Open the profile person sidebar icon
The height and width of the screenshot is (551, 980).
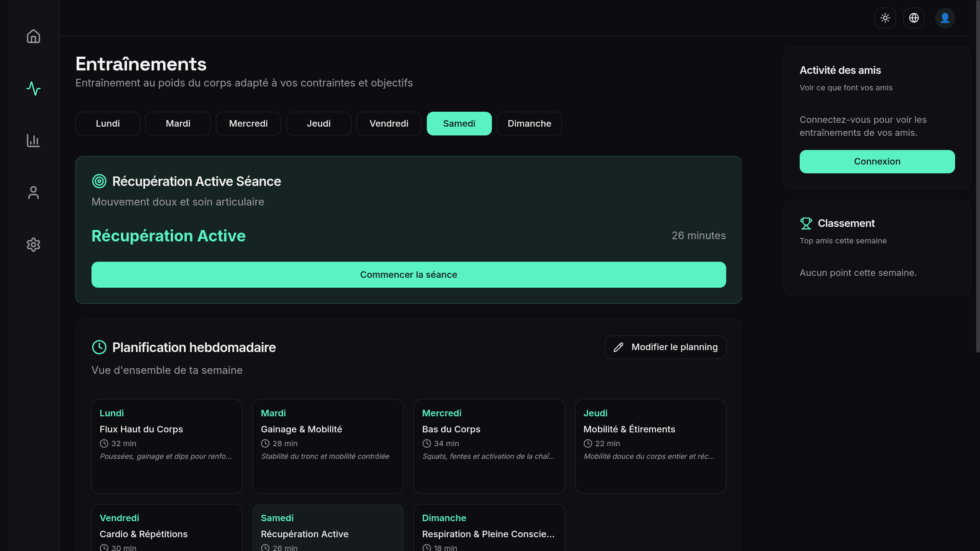pos(33,192)
